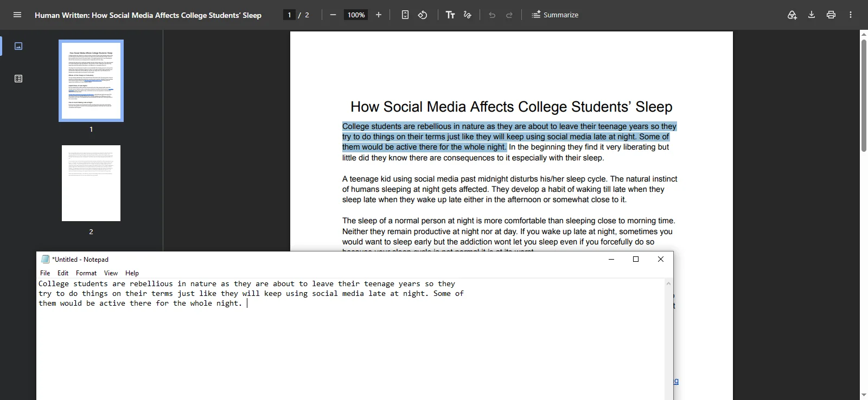Maximize the Notepad window
The height and width of the screenshot is (400, 868).
[x=636, y=259]
